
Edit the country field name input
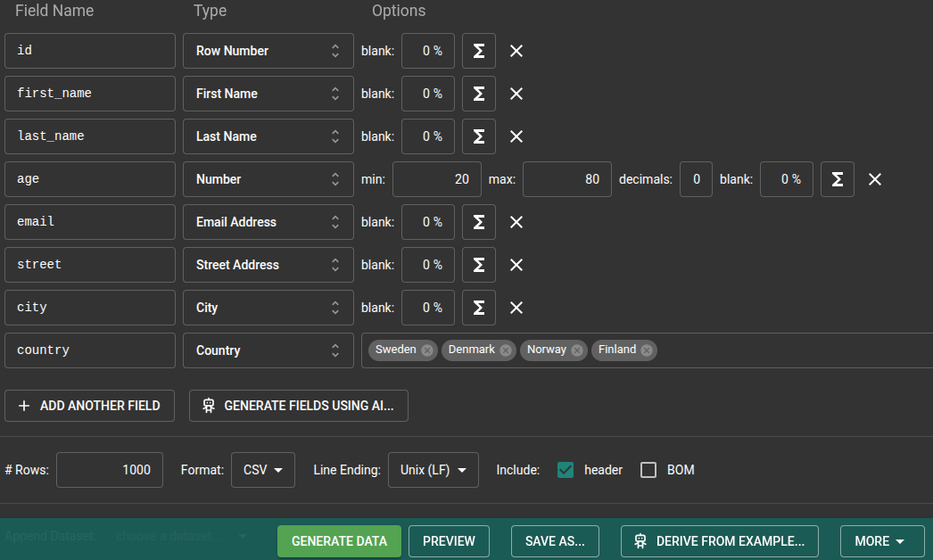[90, 351]
